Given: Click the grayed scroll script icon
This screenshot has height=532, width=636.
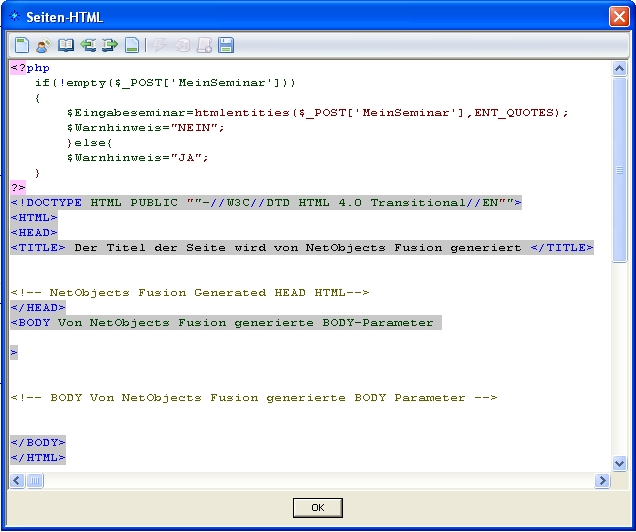Looking at the screenshot, I should (x=205, y=45).
